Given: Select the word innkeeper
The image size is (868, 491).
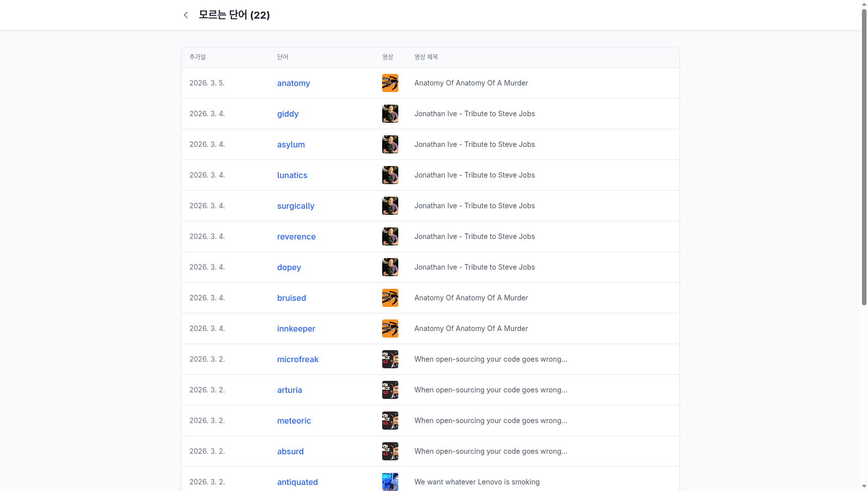Looking at the screenshot, I should 296,329.
